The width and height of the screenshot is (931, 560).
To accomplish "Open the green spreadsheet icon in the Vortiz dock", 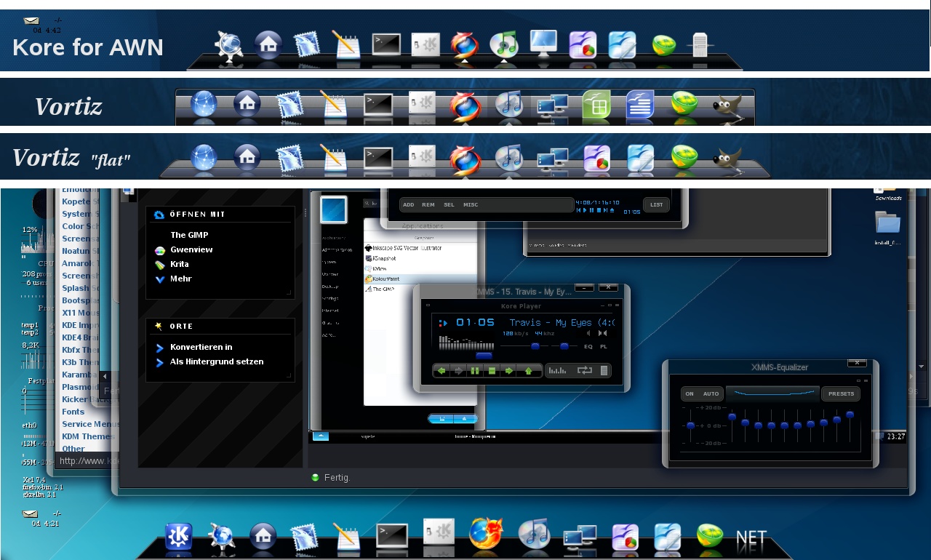I will point(596,105).
